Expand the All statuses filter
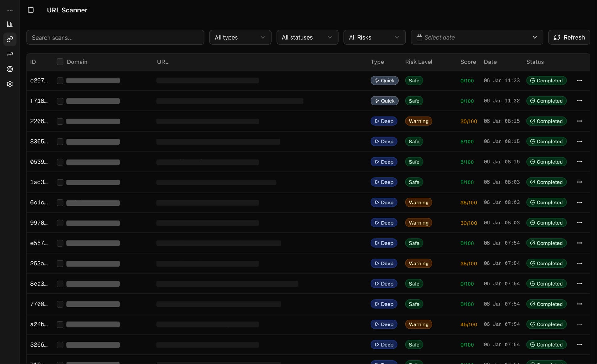Screen dimensions: 597x364 (307, 37)
